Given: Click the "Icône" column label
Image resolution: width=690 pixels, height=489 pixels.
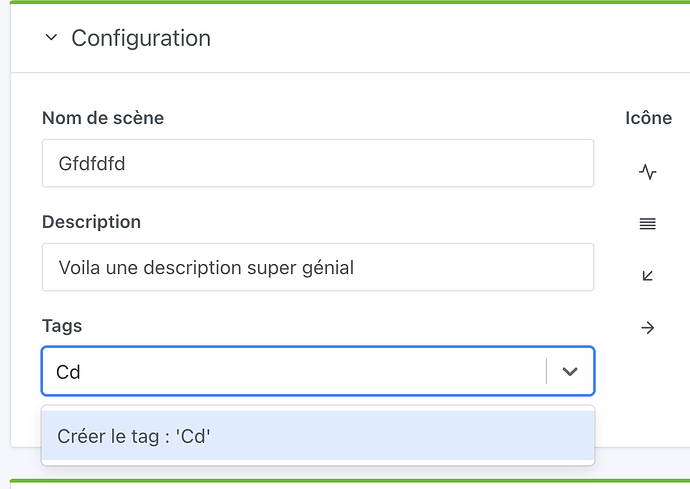Looking at the screenshot, I should click(x=648, y=118).
